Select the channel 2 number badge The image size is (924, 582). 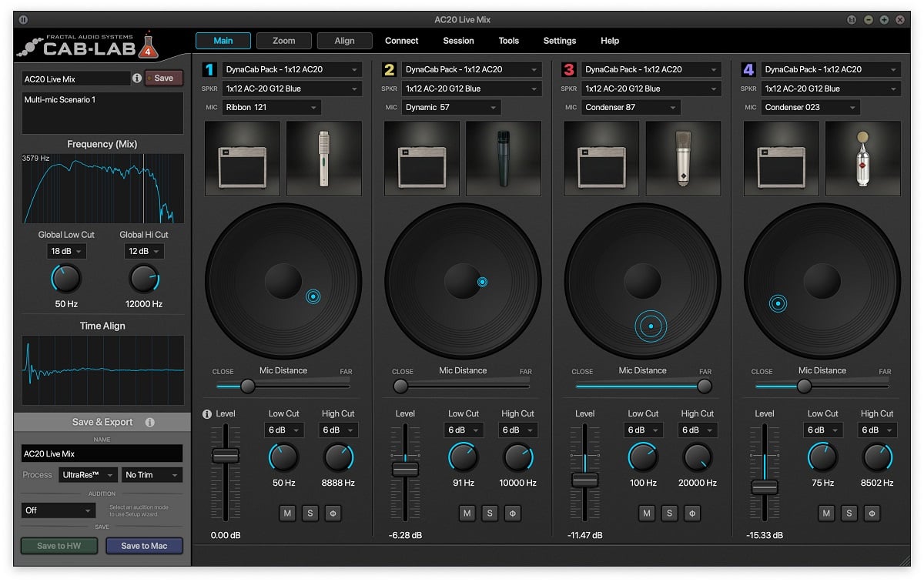tap(389, 70)
